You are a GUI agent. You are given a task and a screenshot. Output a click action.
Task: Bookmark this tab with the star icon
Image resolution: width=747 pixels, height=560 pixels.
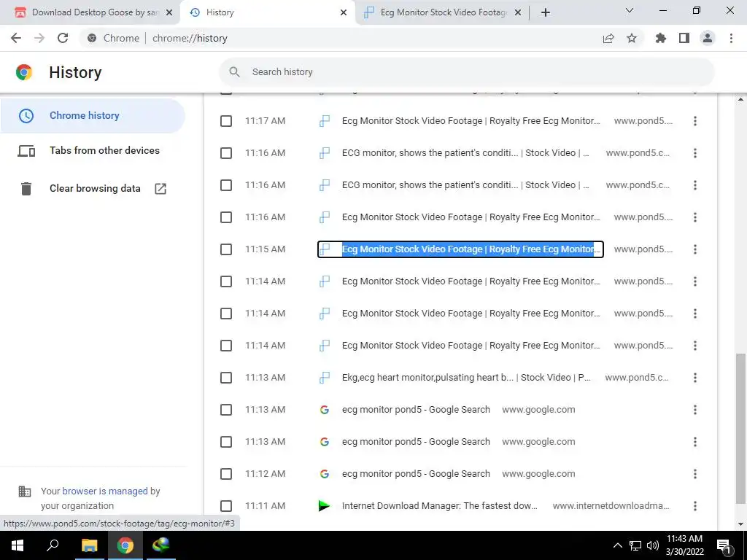point(632,38)
